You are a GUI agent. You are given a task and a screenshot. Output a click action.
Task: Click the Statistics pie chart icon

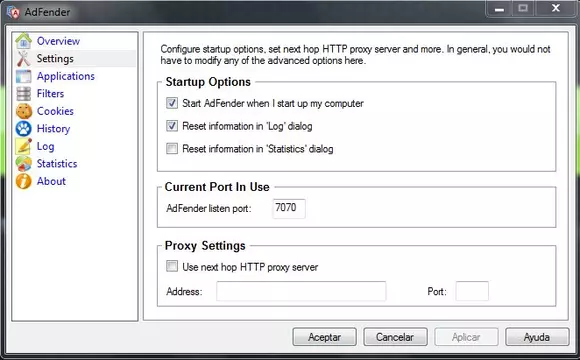pyautogui.click(x=23, y=164)
